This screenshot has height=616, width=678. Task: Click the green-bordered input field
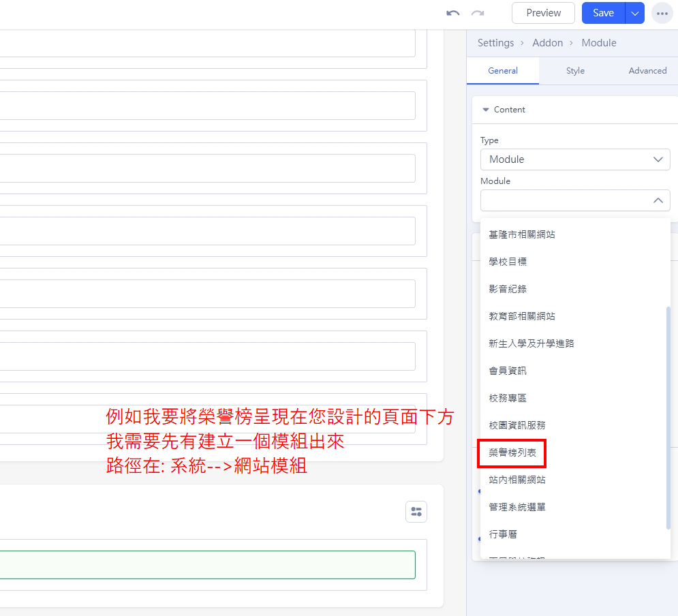pos(207,565)
